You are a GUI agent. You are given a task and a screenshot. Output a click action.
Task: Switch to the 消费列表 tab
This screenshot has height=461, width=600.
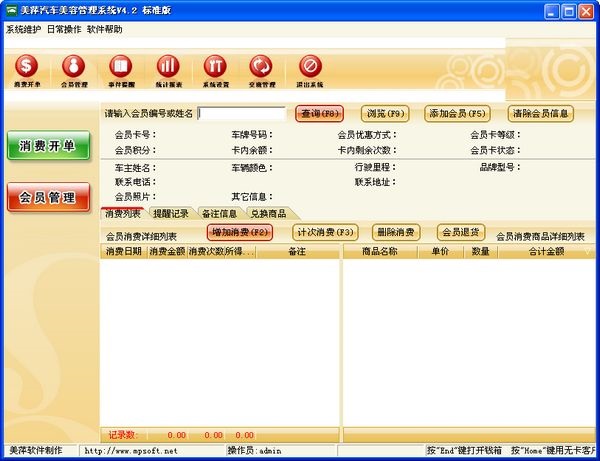pyautogui.click(x=123, y=213)
